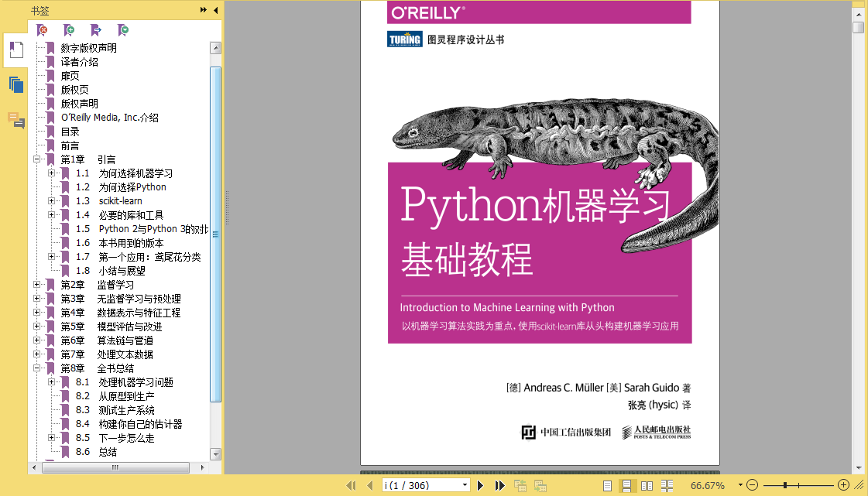This screenshot has height=496, width=868.
Task: Collapse the 第8章 全书总结 node
Action: pos(36,368)
